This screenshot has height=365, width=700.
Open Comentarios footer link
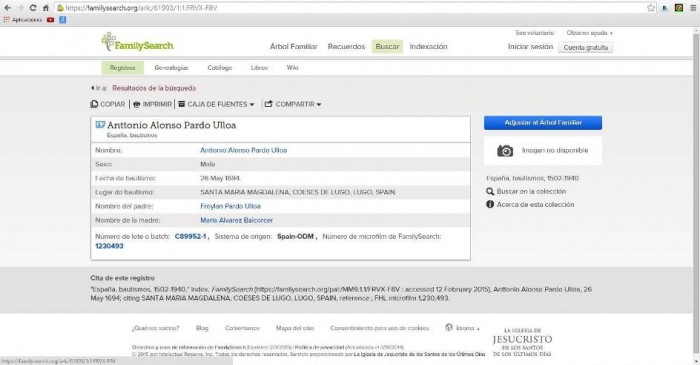point(242,328)
